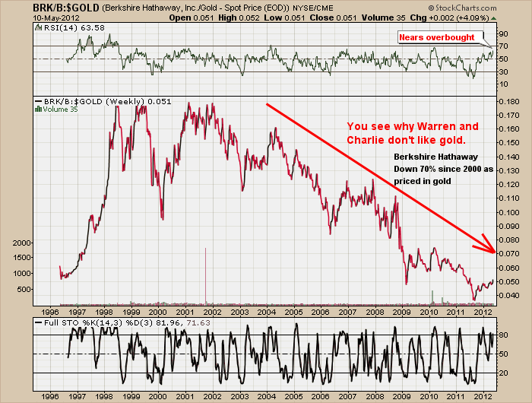The height and width of the screenshot is (403, 532).
Task: Click the 0.140 price axis label
Action: [509, 157]
